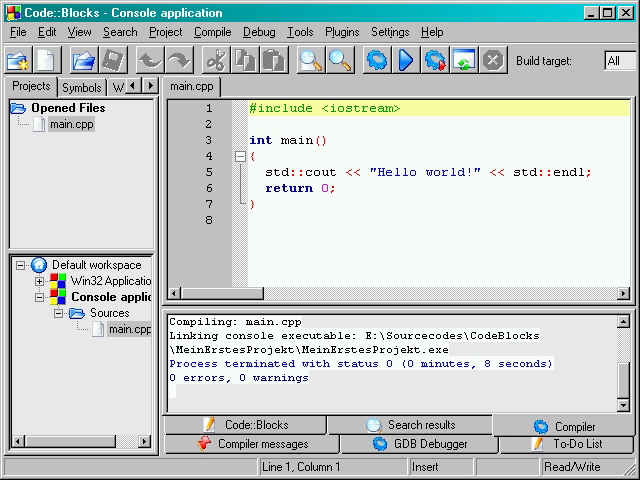Click the Rebuild window refresh icon

coord(464,61)
